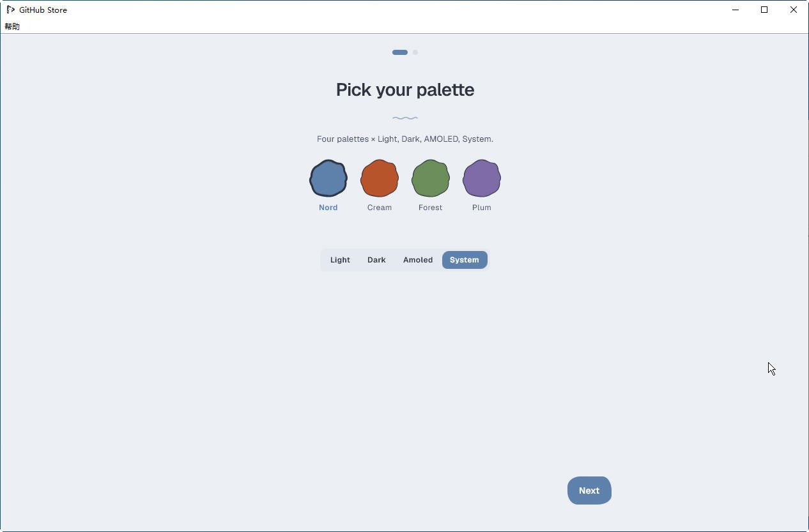Choose the orange Cream palette swatch

click(x=380, y=178)
